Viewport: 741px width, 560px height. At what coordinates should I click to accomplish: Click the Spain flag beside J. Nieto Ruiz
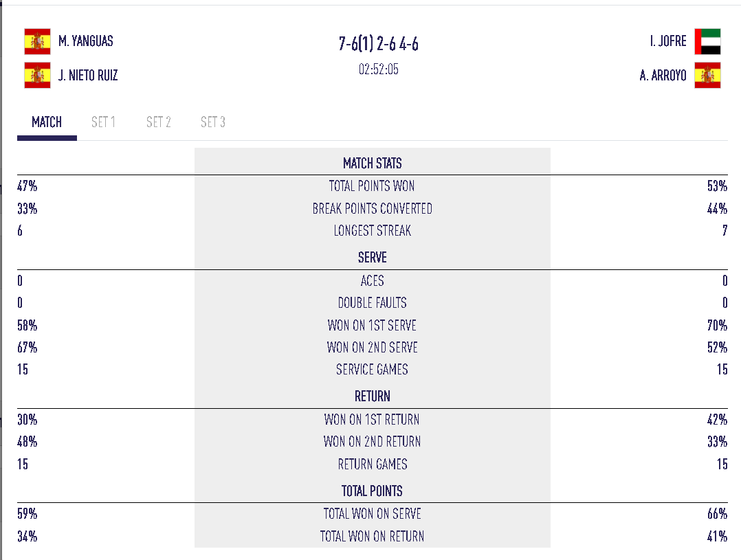click(x=37, y=75)
